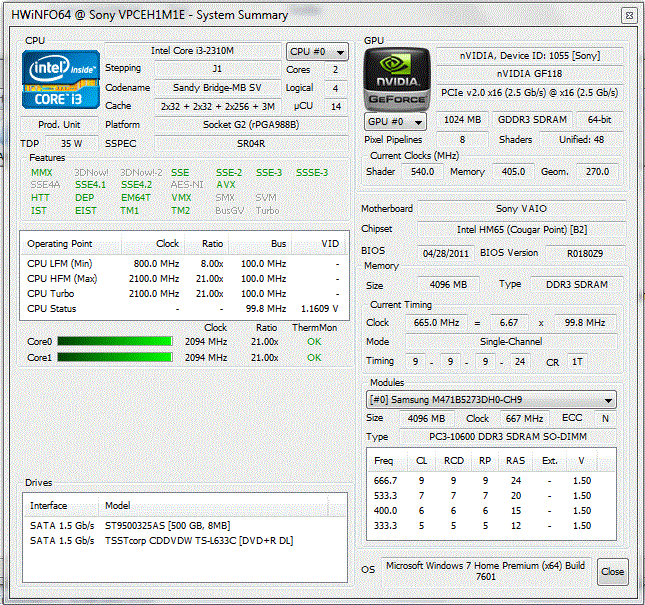Click the Core0 usage bar
Viewport: 645px width, 605px height.
click(x=115, y=341)
